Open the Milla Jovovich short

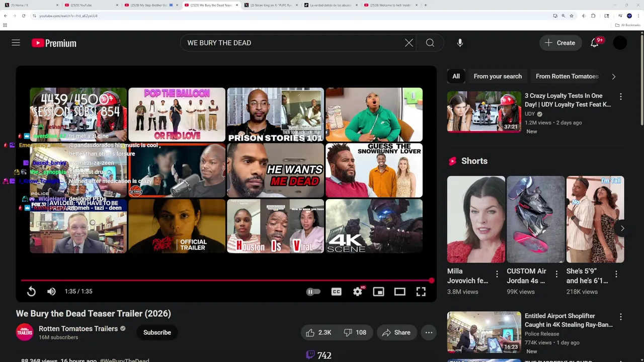click(476, 219)
